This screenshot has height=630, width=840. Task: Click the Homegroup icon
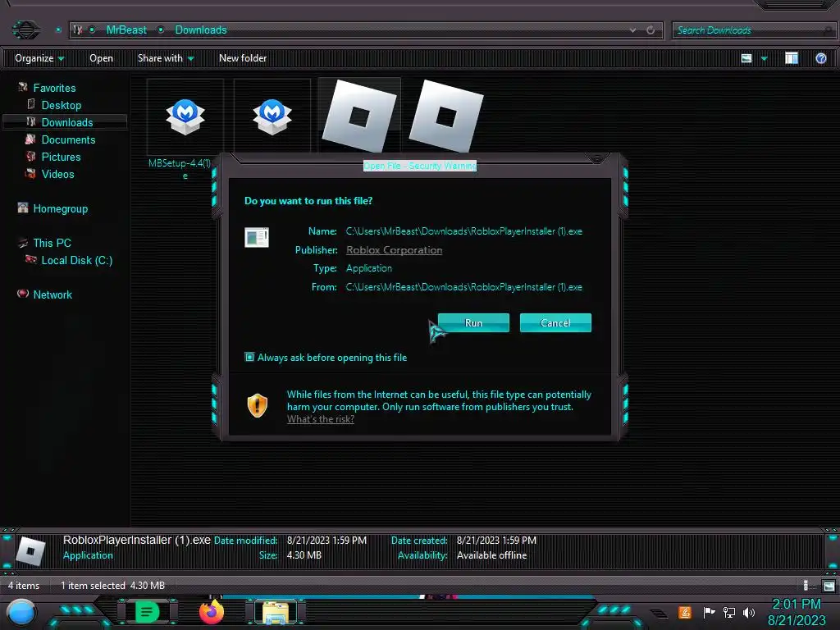pos(22,208)
